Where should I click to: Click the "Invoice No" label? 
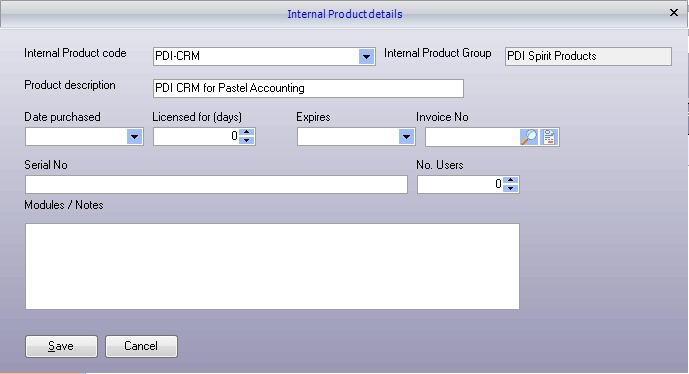[442, 117]
